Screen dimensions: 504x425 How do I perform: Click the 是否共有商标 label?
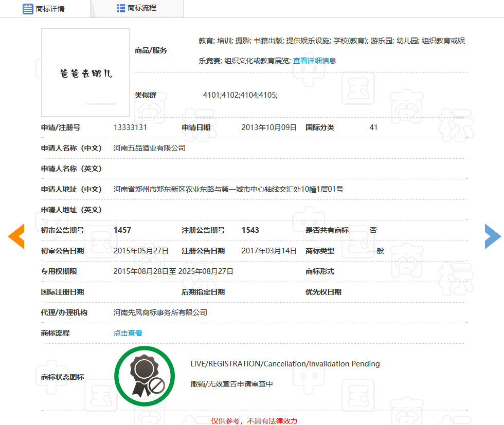[x=327, y=230]
